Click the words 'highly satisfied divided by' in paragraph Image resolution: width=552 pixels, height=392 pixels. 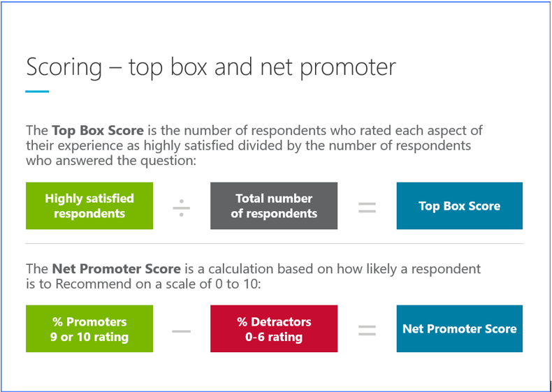click(217, 145)
